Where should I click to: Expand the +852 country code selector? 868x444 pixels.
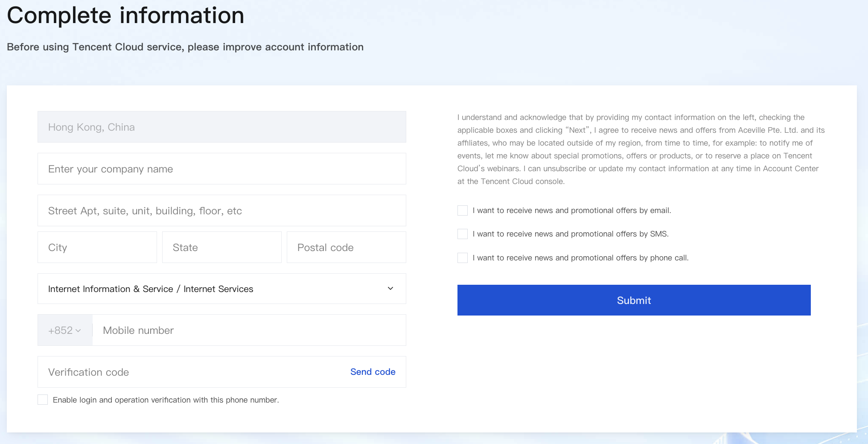[64, 330]
